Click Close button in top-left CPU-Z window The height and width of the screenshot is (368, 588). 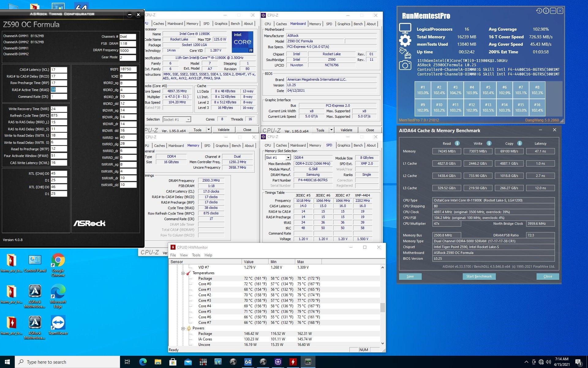(x=247, y=130)
